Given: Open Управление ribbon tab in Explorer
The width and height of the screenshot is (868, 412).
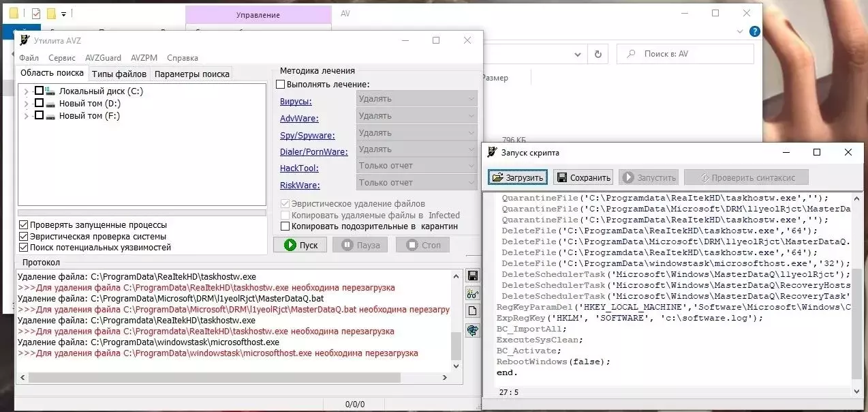Looking at the screenshot, I should click(258, 15).
